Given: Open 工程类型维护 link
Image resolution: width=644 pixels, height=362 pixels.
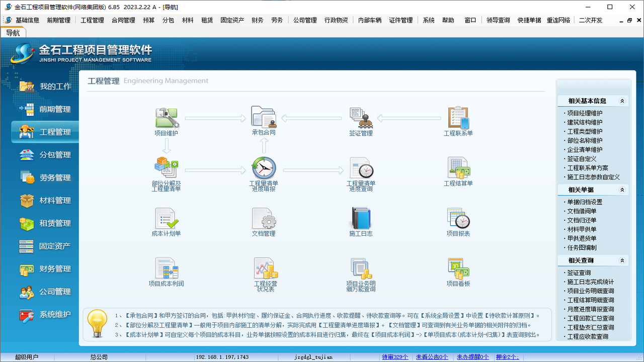Looking at the screenshot, I should pyautogui.click(x=585, y=132).
